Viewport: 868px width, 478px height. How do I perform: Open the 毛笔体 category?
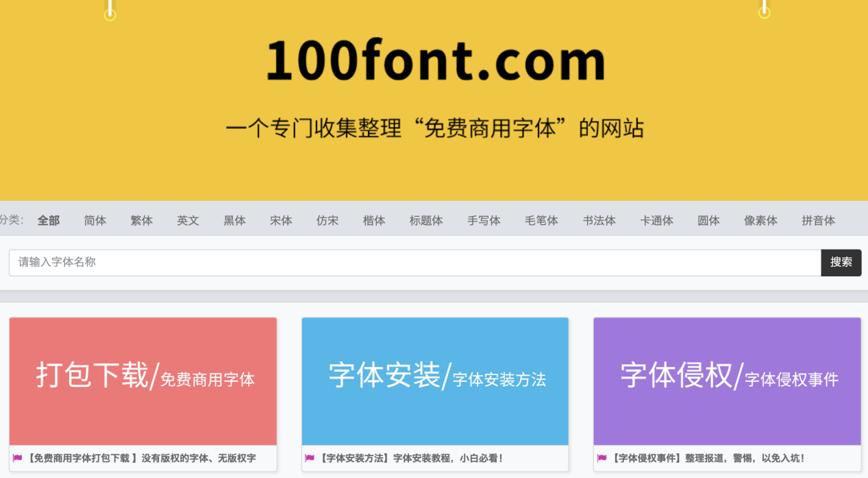click(x=541, y=220)
